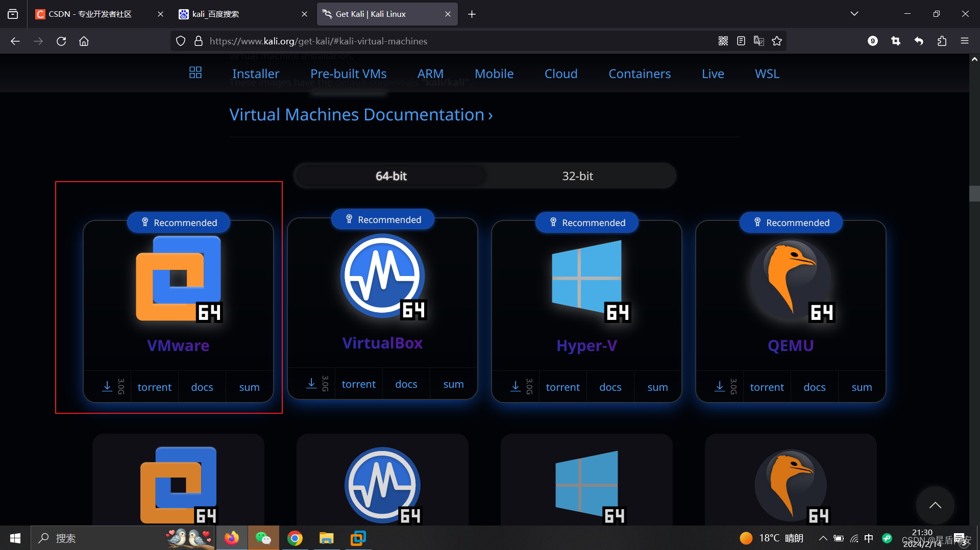Open the QEMU sum link

tap(862, 387)
